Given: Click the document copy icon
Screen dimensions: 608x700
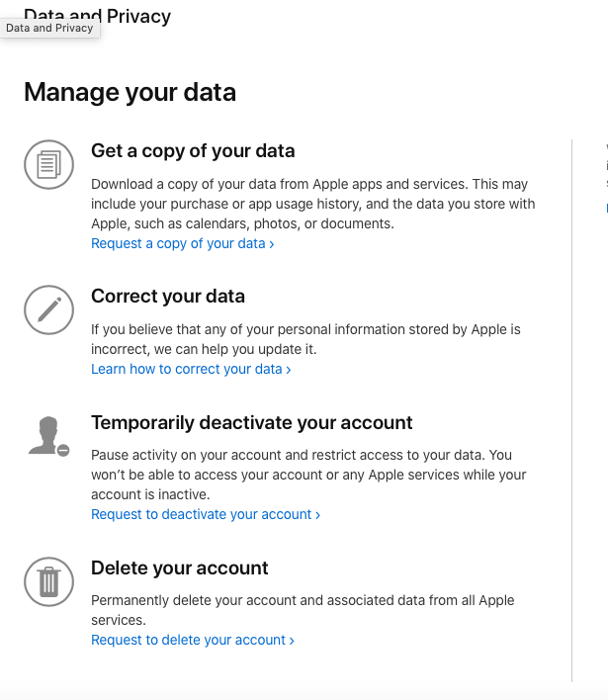Looking at the screenshot, I should [48, 164].
